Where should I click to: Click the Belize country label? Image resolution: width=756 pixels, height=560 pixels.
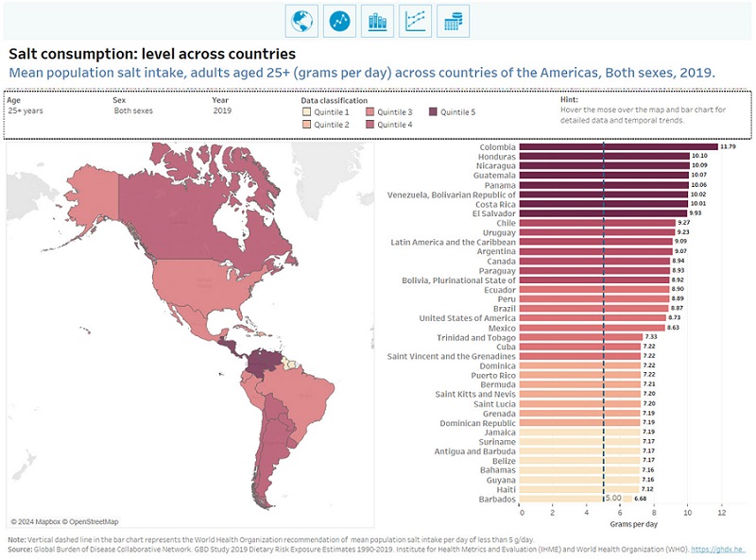[x=504, y=461]
